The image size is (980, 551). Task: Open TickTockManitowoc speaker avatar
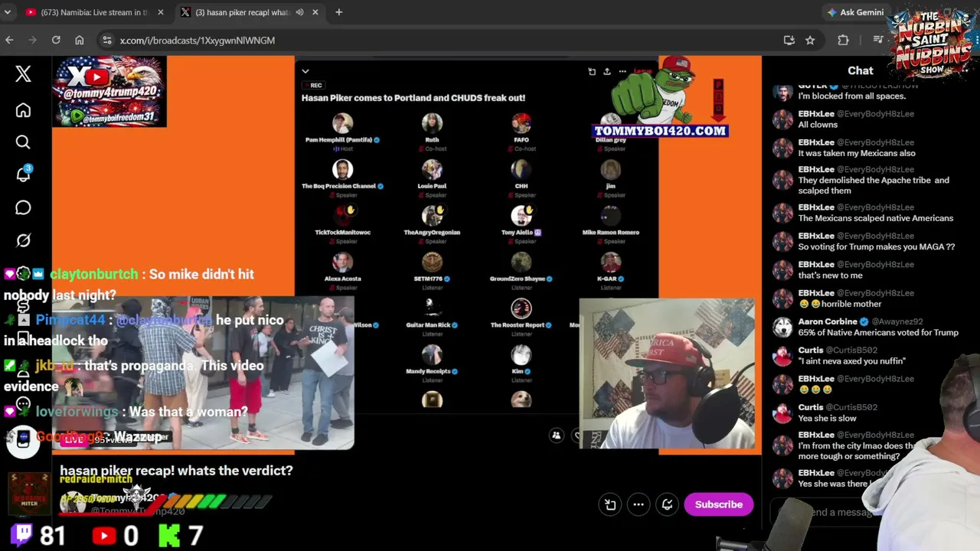(342, 216)
